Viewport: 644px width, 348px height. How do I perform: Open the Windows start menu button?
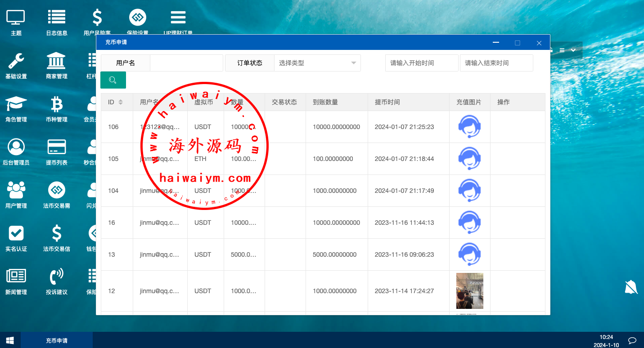coord(10,340)
